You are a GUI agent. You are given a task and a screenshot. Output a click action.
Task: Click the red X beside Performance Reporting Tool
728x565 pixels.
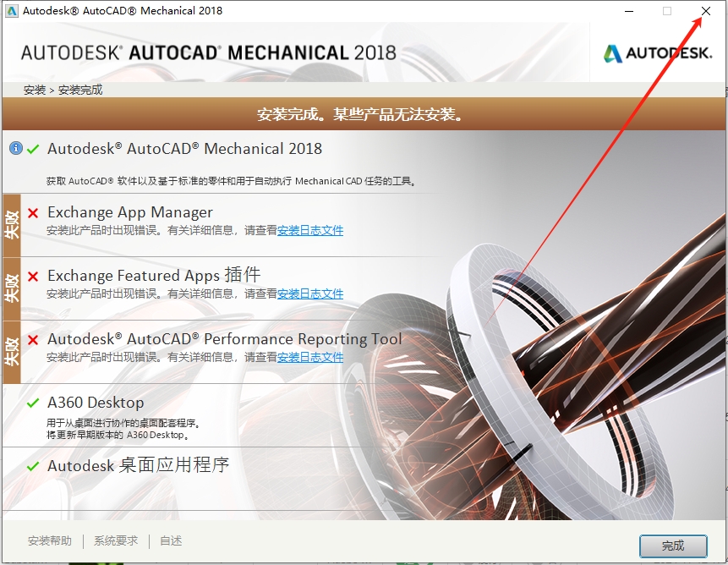click(x=33, y=340)
